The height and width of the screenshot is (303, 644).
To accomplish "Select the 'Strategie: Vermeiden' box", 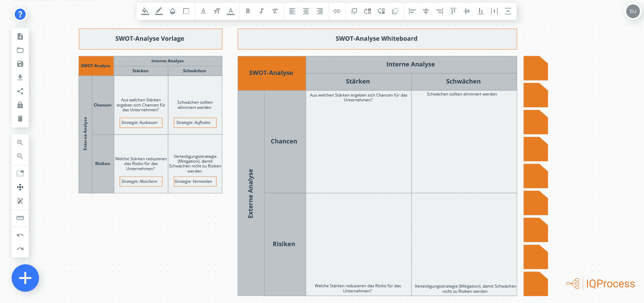I will click(195, 181).
